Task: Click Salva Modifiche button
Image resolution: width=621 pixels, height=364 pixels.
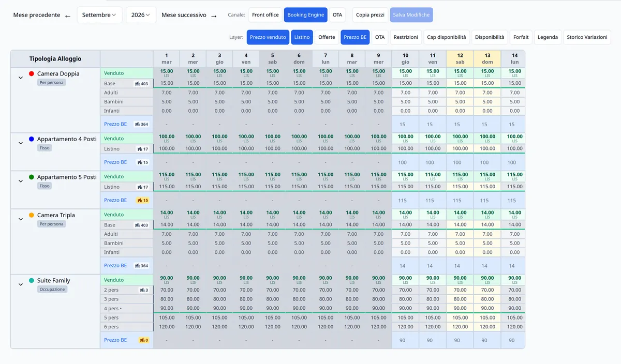Action: [x=411, y=15]
